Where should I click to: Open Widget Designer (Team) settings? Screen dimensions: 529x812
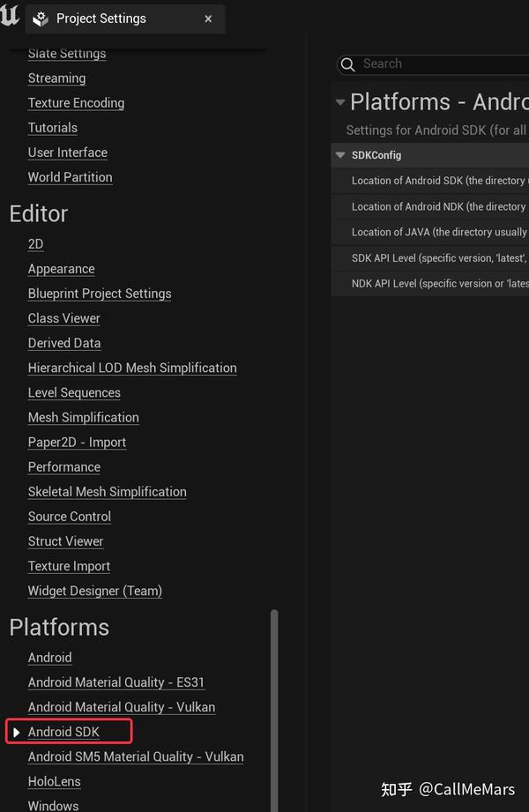(94, 591)
